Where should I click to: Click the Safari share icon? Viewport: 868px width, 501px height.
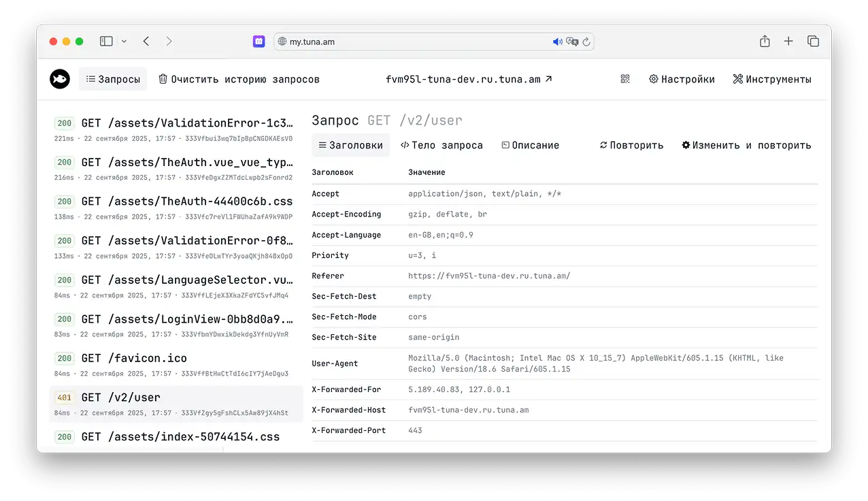pyautogui.click(x=765, y=42)
